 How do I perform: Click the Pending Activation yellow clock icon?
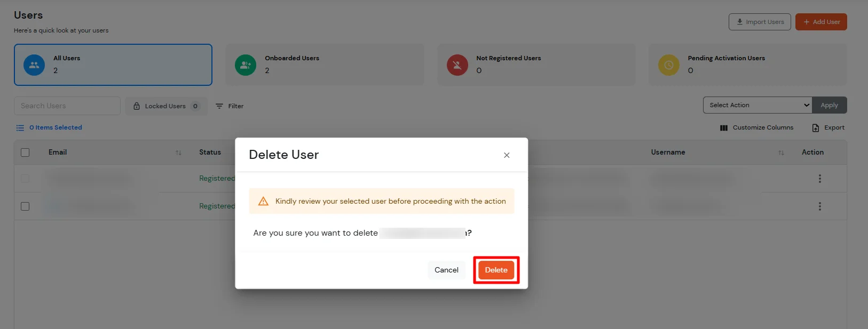pos(669,65)
